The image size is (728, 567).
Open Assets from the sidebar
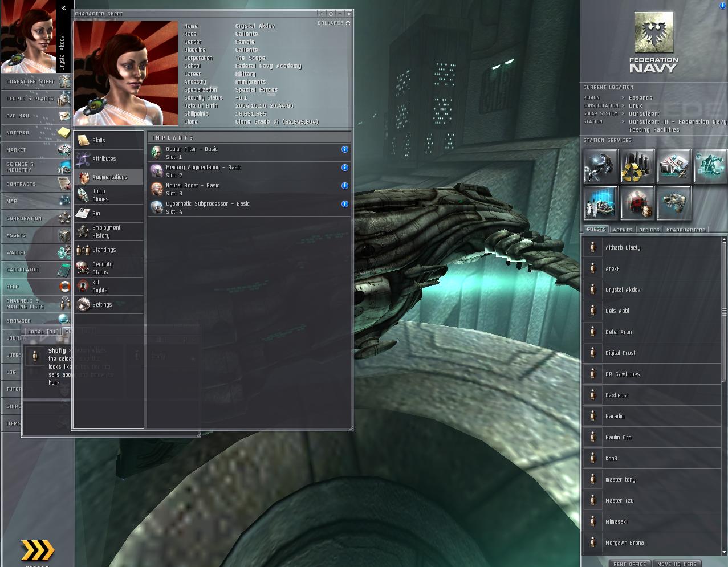36,235
